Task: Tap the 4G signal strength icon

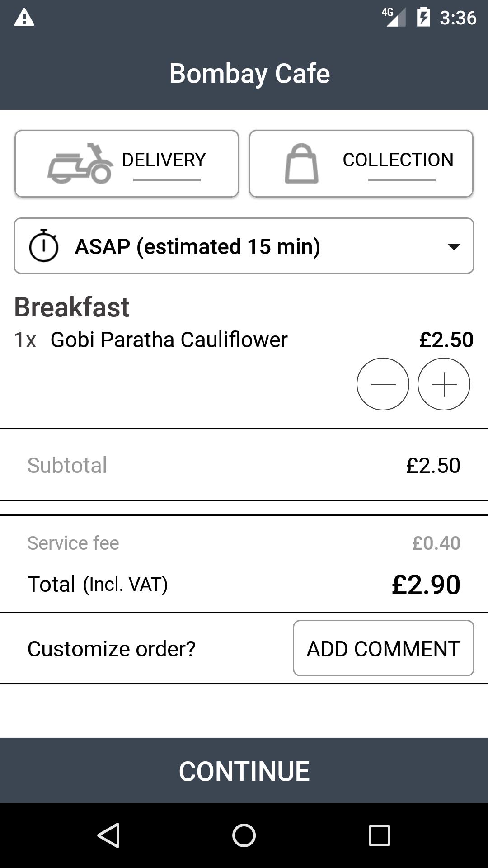Action: (394, 18)
